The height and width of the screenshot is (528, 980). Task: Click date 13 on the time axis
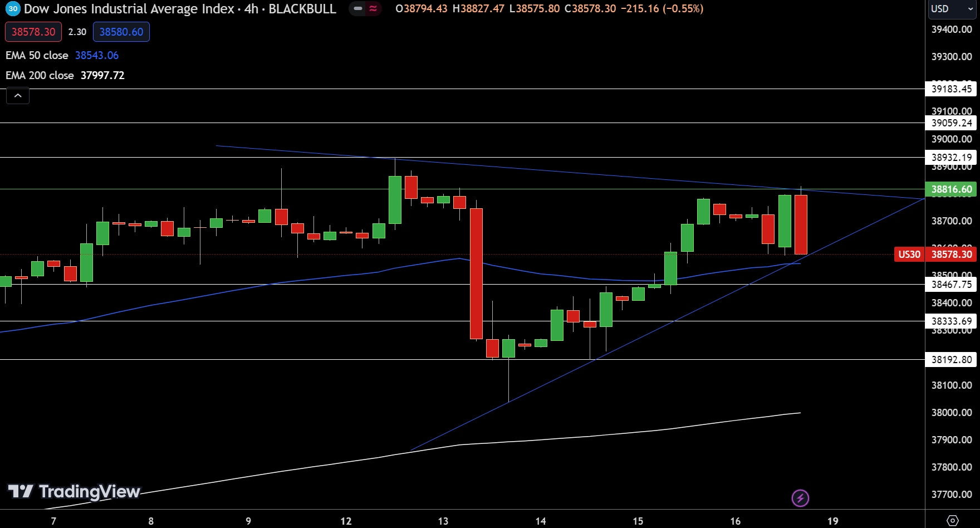pos(443,521)
